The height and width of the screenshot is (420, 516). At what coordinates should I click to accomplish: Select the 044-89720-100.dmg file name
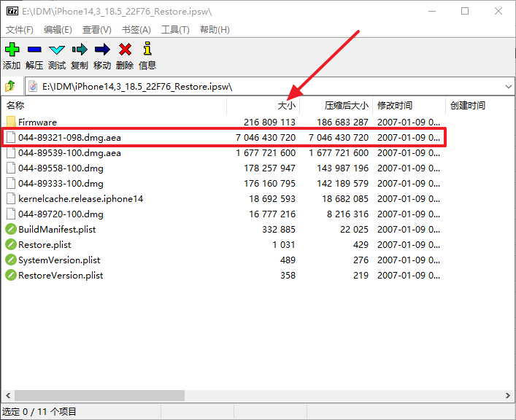(x=61, y=214)
